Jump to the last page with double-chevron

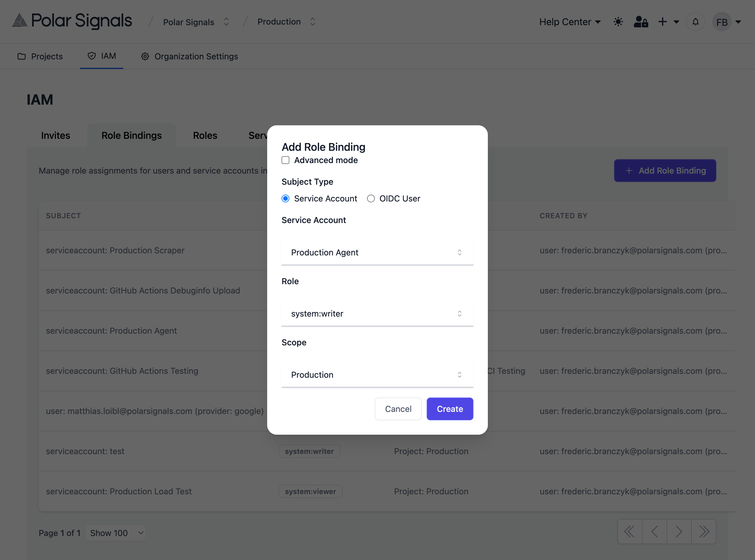click(704, 531)
